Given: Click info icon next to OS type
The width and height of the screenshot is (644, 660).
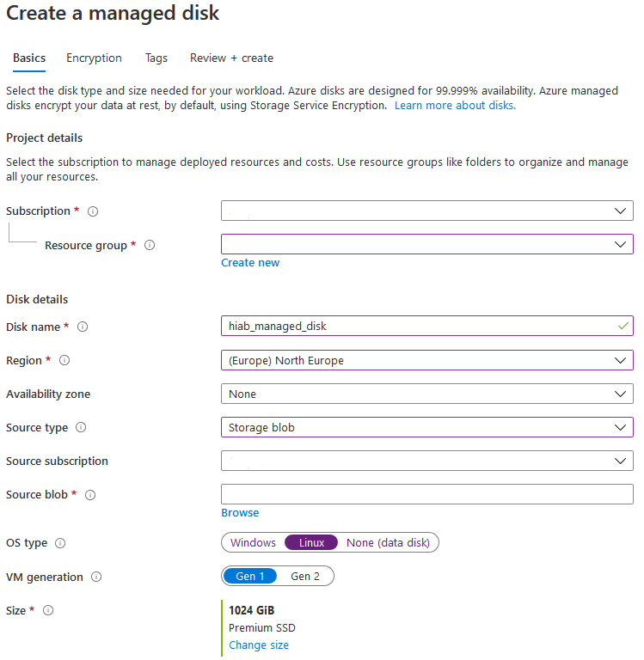Looking at the screenshot, I should pyautogui.click(x=60, y=543).
